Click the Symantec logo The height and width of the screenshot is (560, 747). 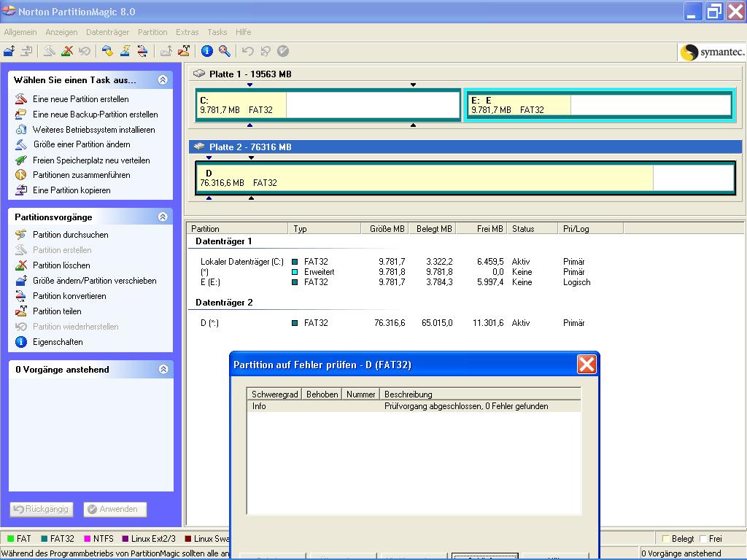(712, 52)
